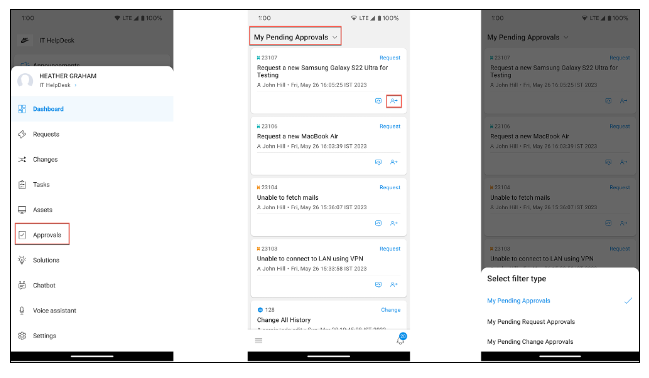Tap the Voice assistant microphone icon

[22, 311]
